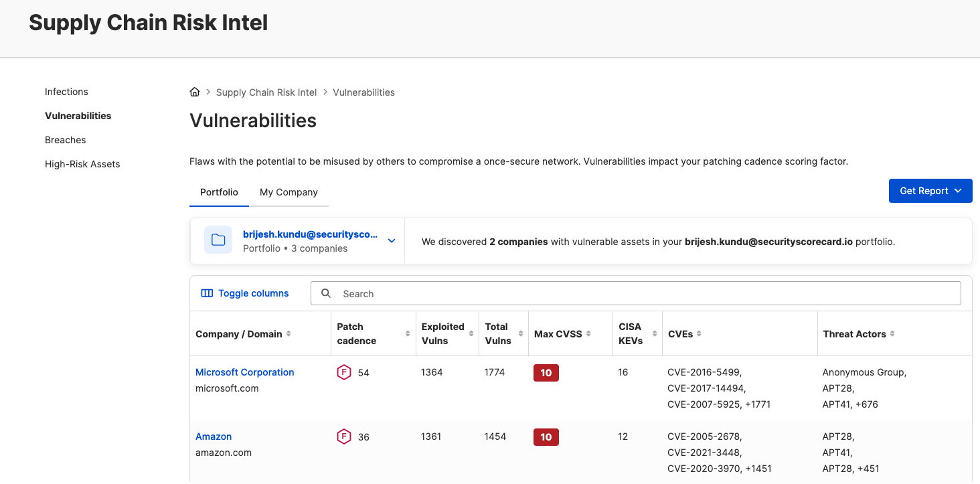Open High-Risk Assets in the sidebar
This screenshot has width=980, height=484.
(x=82, y=164)
